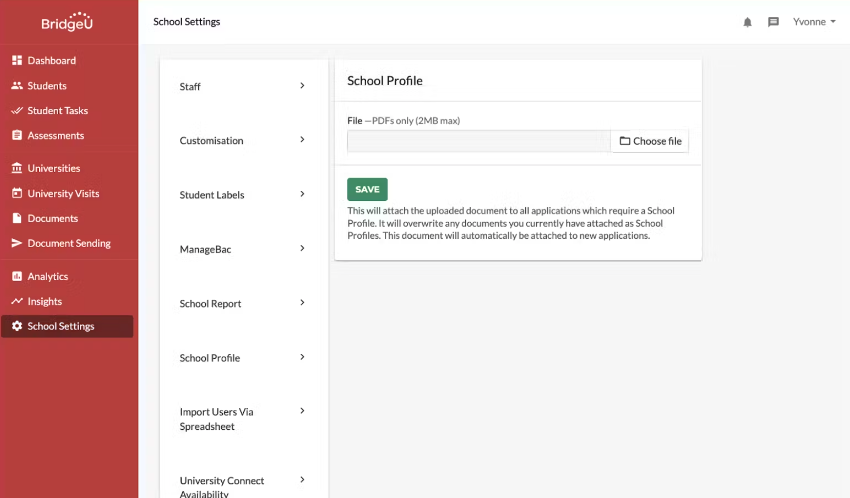Open ManageBac settings label

[205, 249]
